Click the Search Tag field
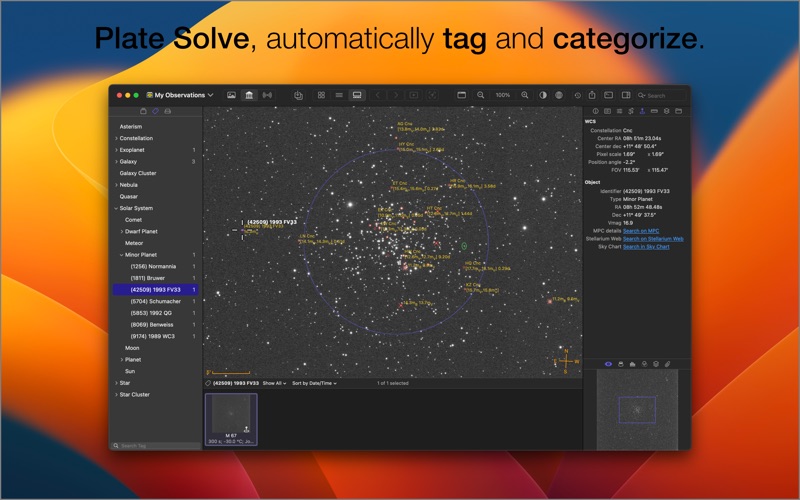Image resolution: width=800 pixels, height=500 pixels. [x=157, y=445]
